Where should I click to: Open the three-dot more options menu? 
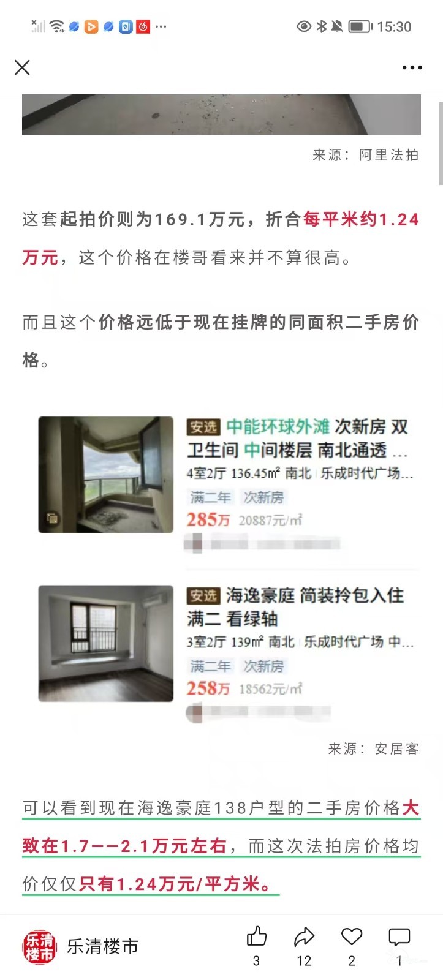click(412, 67)
